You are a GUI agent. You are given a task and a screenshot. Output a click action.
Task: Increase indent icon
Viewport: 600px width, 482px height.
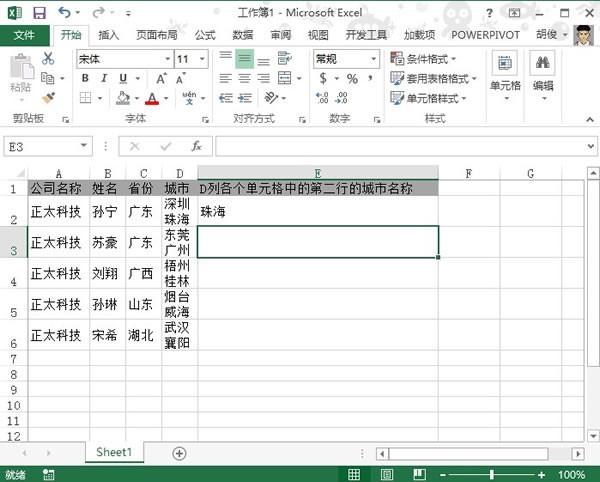(x=245, y=98)
